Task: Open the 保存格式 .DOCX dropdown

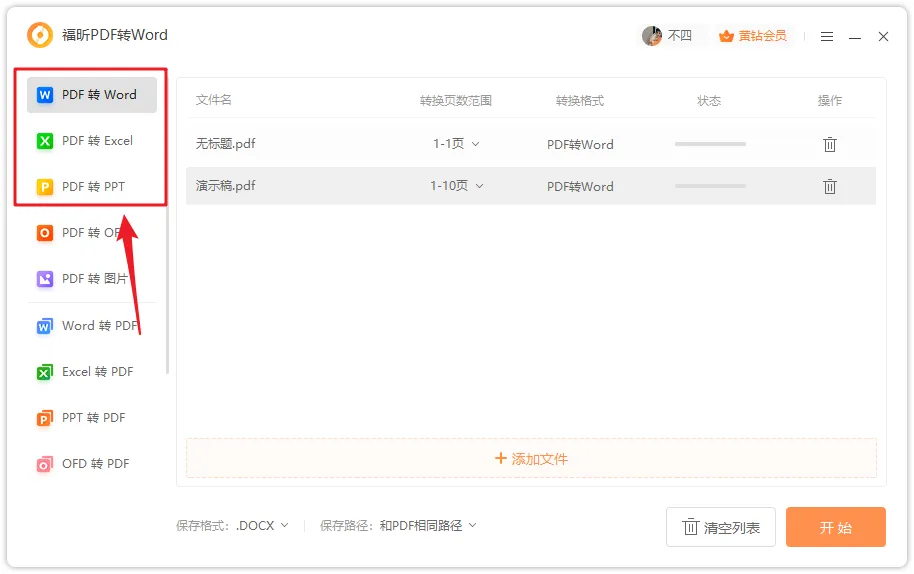Action: [x=262, y=526]
